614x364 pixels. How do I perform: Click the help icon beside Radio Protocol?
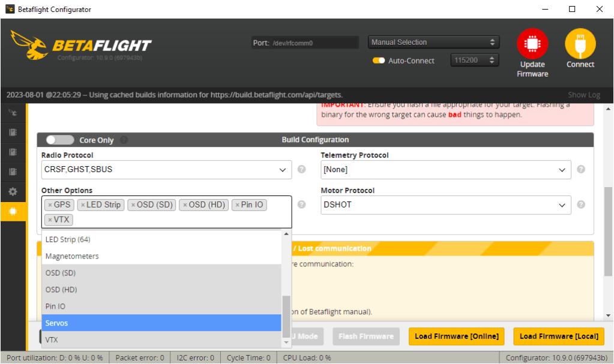pyautogui.click(x=302, y=170)
